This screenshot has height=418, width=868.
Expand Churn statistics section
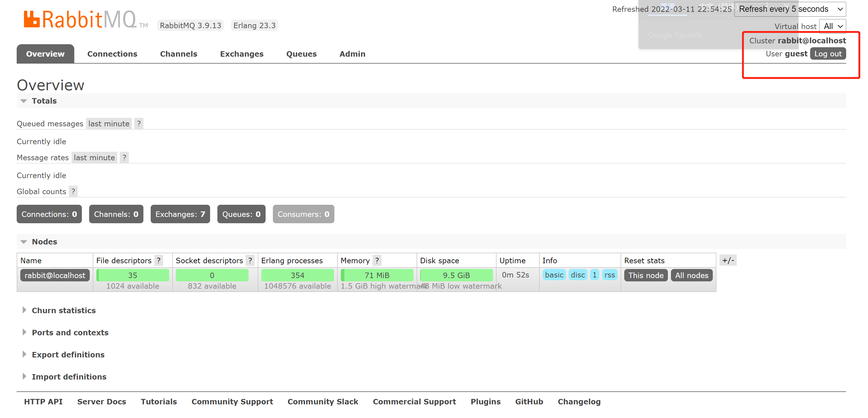(x=63, y=310)
